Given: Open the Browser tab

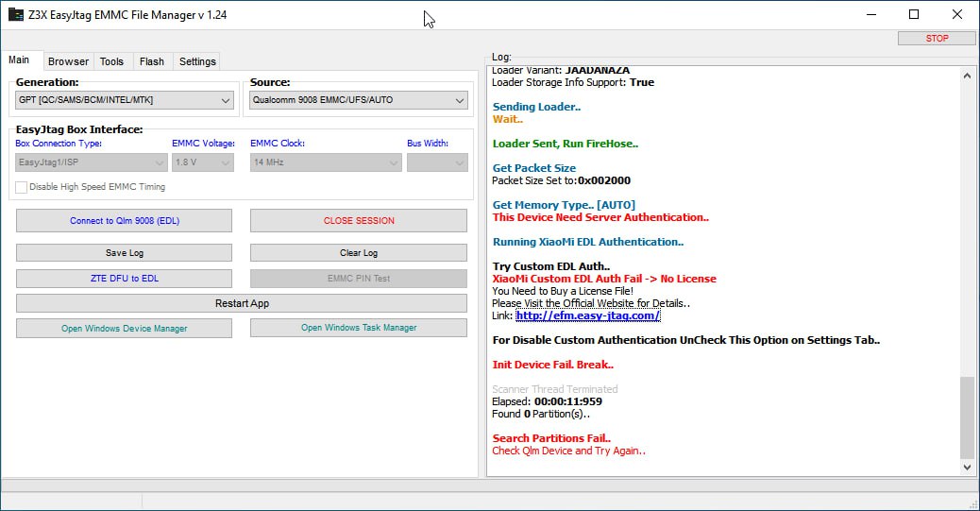Looking at the screenshot, I should click(x=68, y=61).
